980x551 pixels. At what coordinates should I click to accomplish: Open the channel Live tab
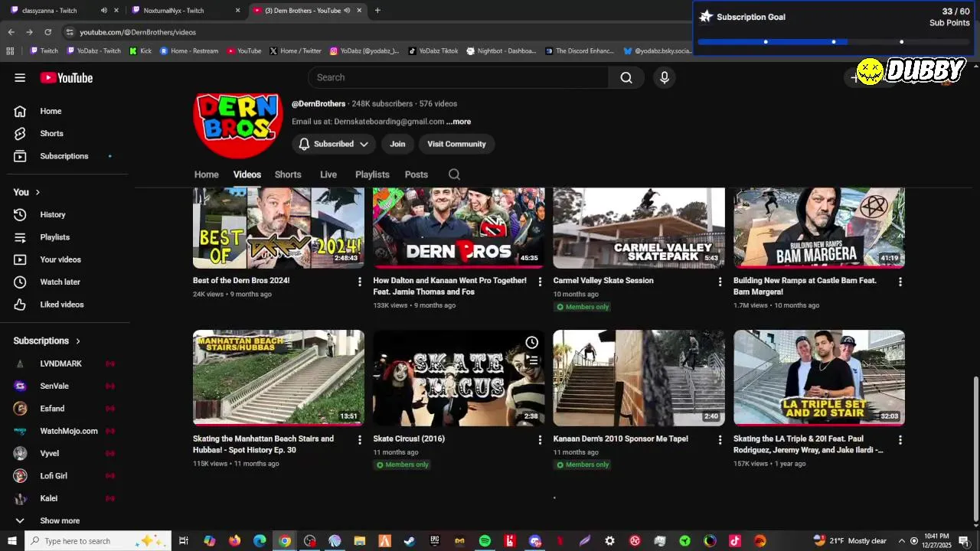tap(328, 174)
